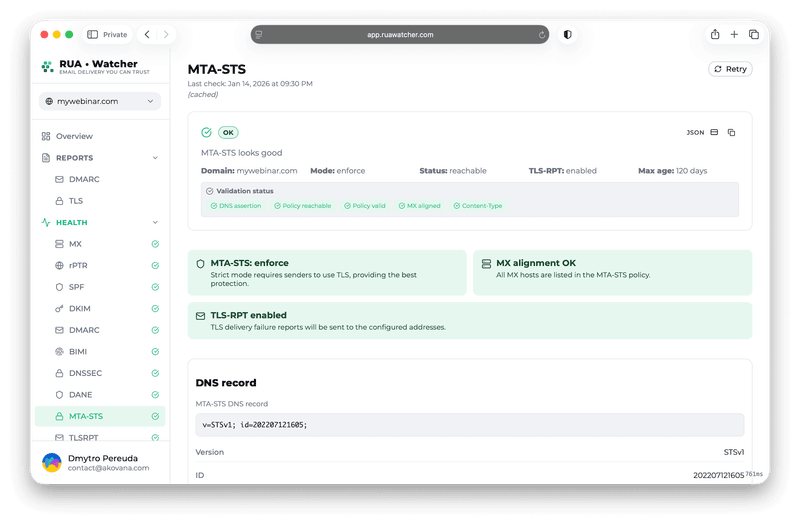Click the rPTR status checkmark icon
The height and width of the screenshot is (524, 800).
coord(155,265)
